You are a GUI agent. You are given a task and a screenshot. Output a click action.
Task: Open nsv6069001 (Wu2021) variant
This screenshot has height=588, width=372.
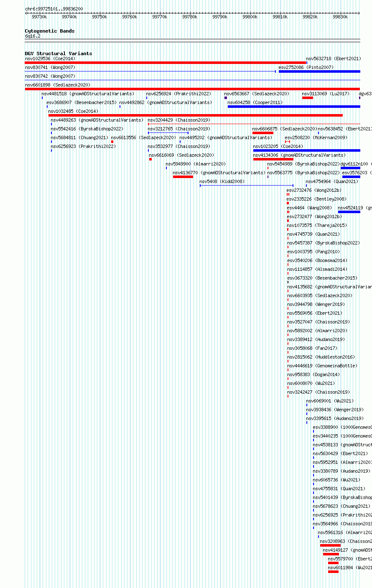pyautogui.click(x=330, y=401)
